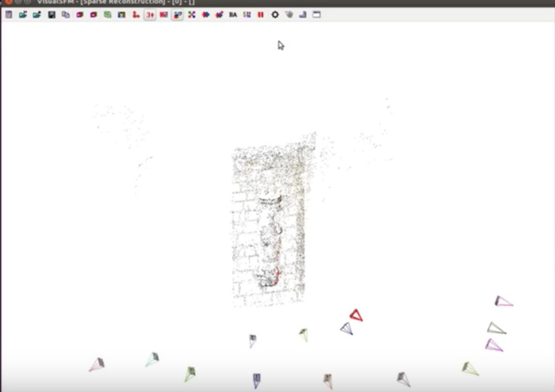Select the blue camera at bottom center
This screenshot has width=555, height=392.
click(256, 380)
